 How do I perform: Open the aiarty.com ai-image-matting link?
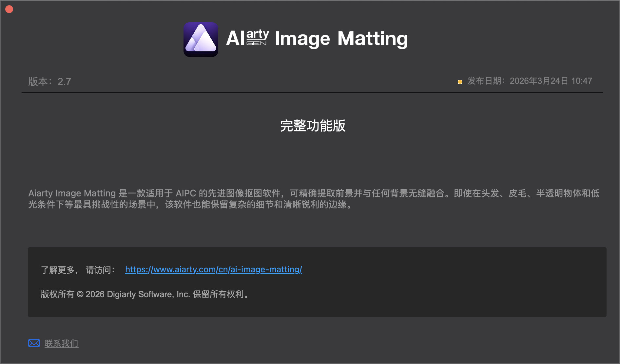(x=213, y=269)
